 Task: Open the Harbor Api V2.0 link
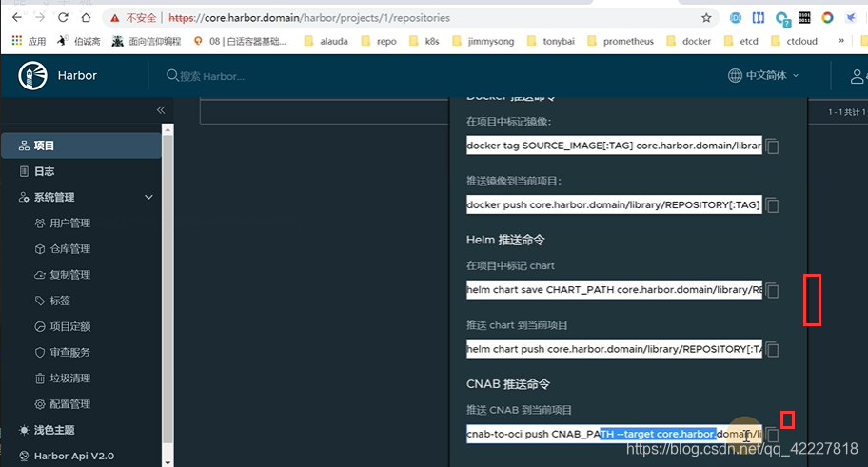[x=67, y=456]
